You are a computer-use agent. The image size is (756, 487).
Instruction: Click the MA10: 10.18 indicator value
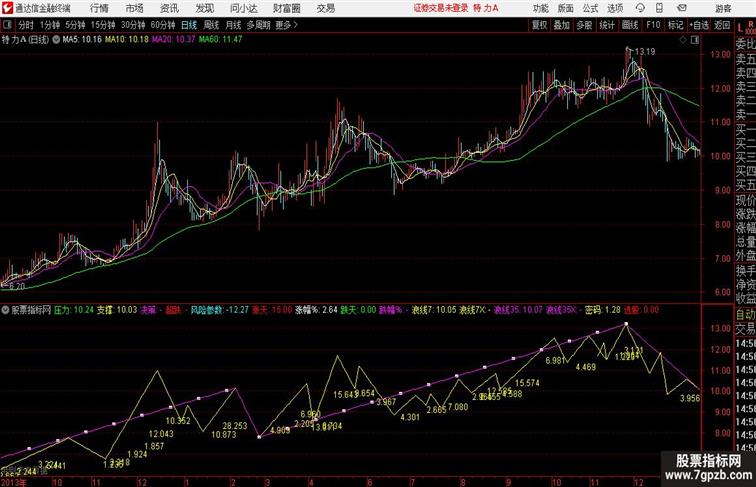pos(127,40)
